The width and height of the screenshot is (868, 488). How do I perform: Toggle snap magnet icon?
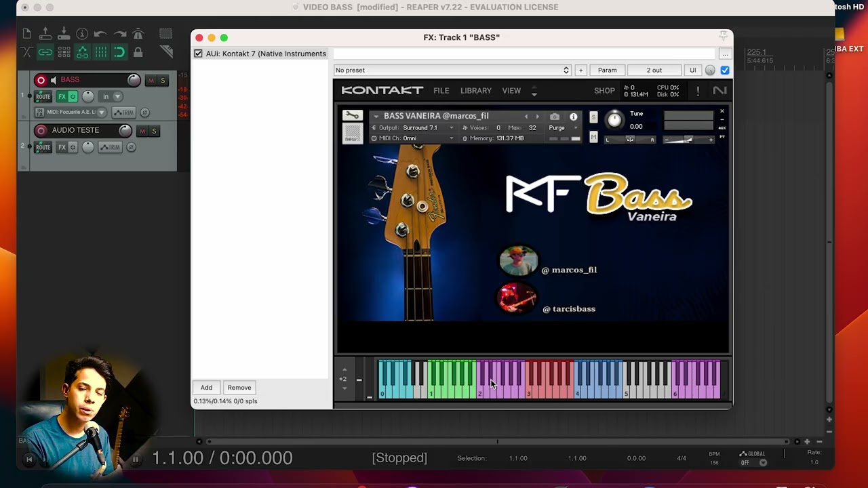[x=119, y=52]
